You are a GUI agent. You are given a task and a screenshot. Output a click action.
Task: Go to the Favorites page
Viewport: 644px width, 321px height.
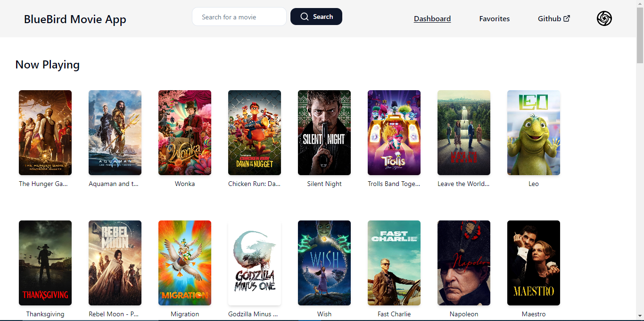tap(495, 18)
